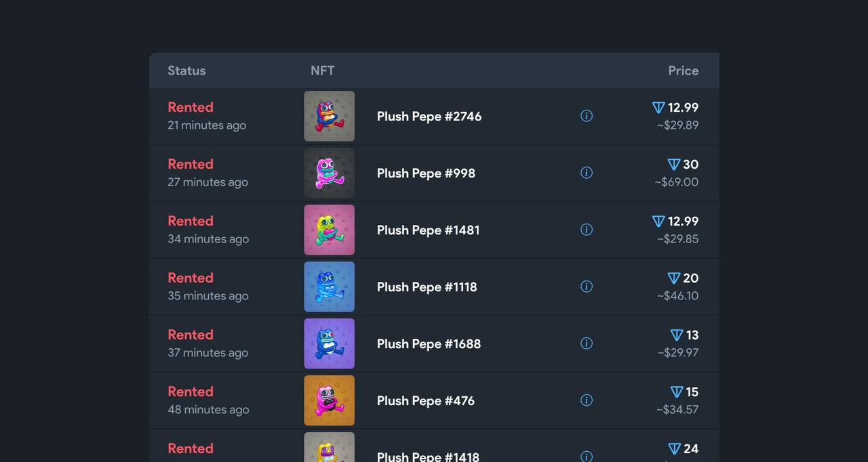
Task: Select the 12.99 price of Pepe #1481
Action: point(683,222)
